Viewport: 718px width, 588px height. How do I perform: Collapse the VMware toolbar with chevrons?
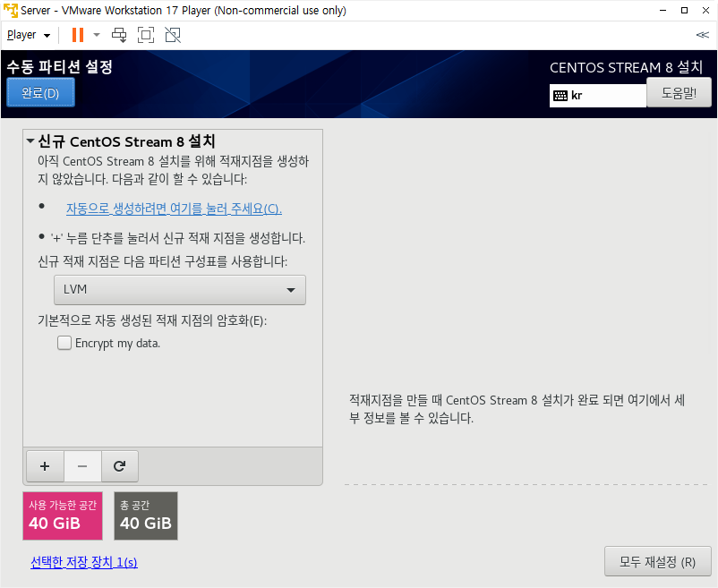pos(702,35)
